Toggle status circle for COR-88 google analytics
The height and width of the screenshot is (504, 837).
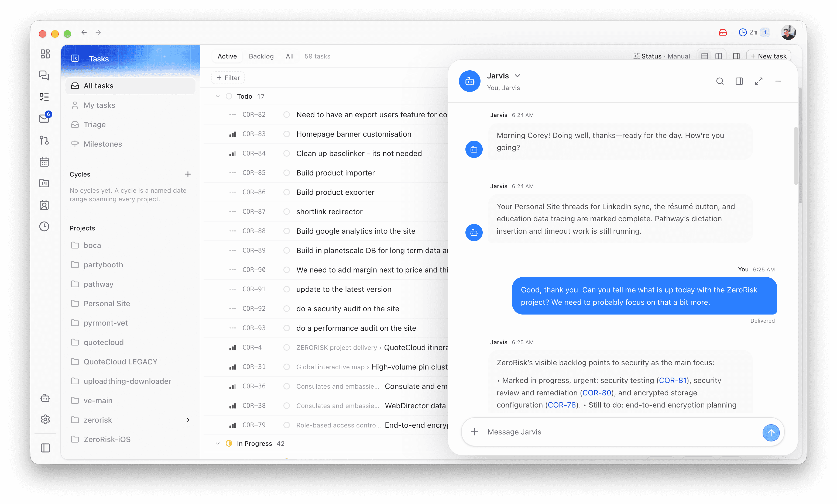(x=287, y=231)
